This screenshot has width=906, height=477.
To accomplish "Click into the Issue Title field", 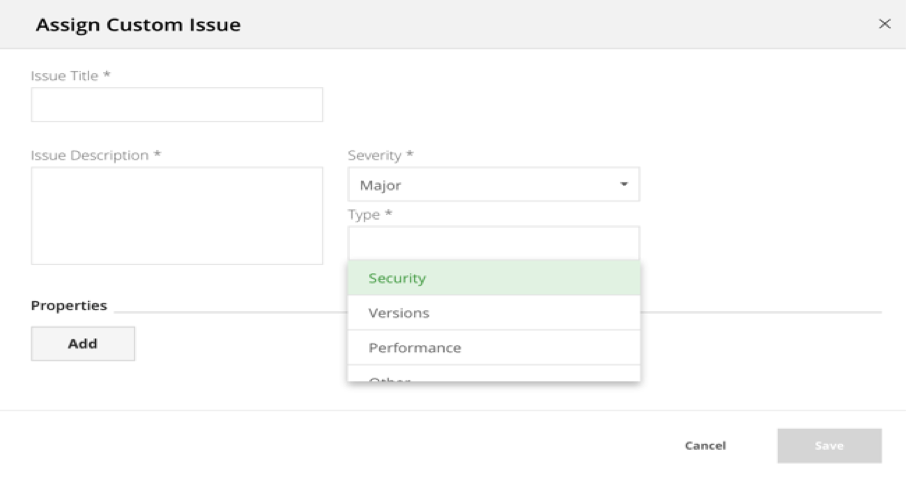I will tap(177, 105).
